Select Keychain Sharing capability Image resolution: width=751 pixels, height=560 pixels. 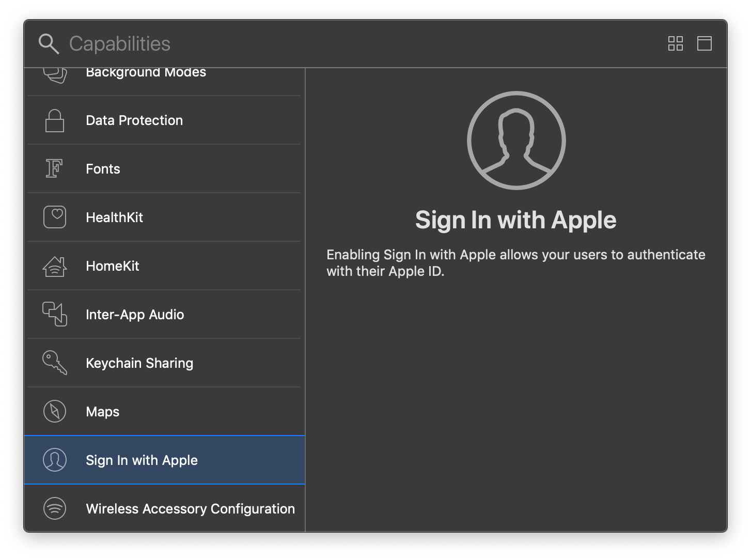pos(164,363)
